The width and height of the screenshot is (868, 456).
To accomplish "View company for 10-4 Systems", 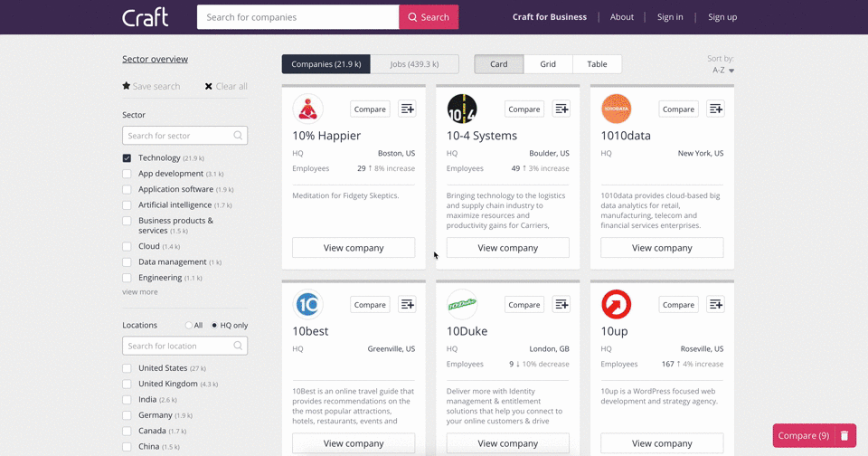I will point(507,248).
